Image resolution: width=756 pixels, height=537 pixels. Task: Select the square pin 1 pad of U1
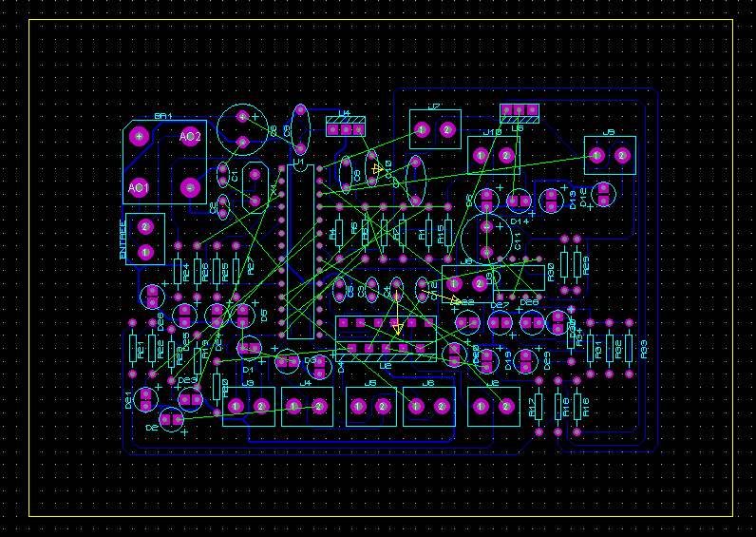tap(281, 168)
